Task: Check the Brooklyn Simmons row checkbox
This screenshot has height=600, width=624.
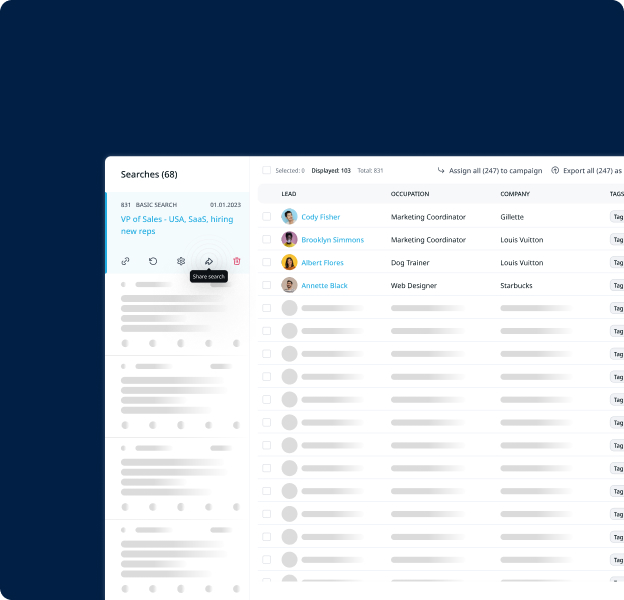Action: point(267,240)
